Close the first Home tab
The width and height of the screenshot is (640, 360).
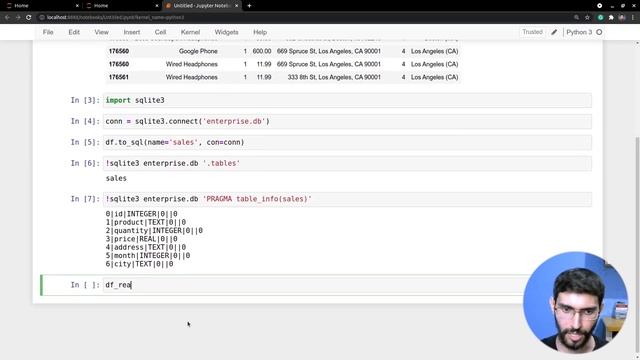(77, 6)
